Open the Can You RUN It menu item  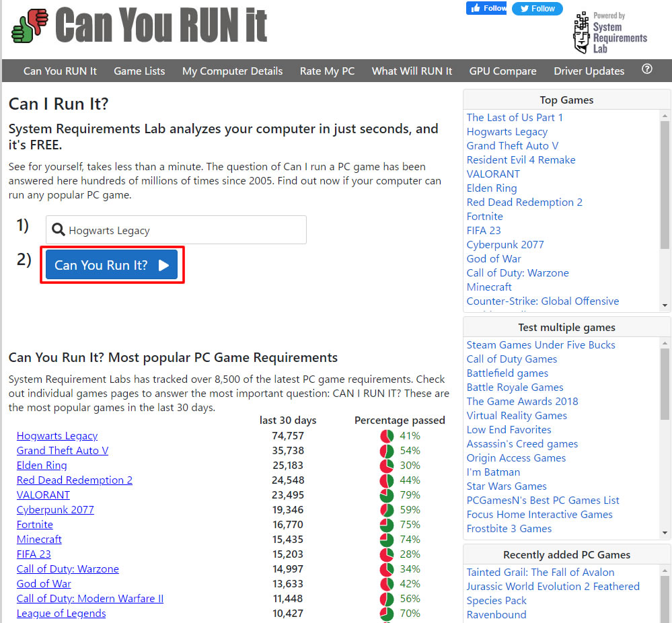coord(60,71)
